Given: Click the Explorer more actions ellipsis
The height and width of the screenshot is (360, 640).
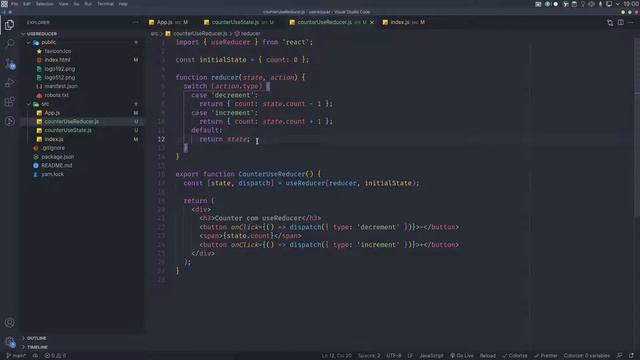Looking at the screenshot, I should tap(136, 22).
